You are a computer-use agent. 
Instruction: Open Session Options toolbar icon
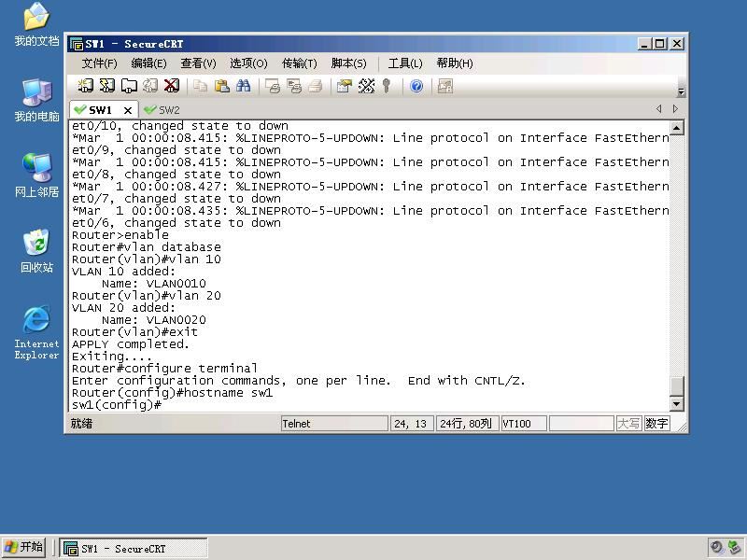pyautogui.click(x=344, y=86)
